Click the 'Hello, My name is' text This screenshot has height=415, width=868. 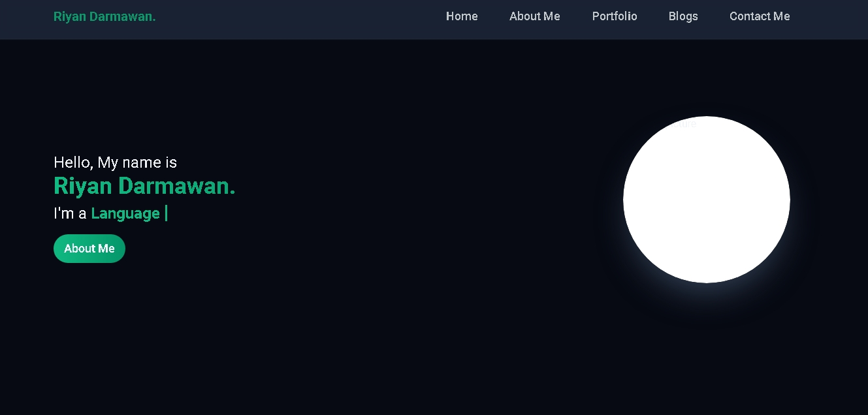[115, 162]
